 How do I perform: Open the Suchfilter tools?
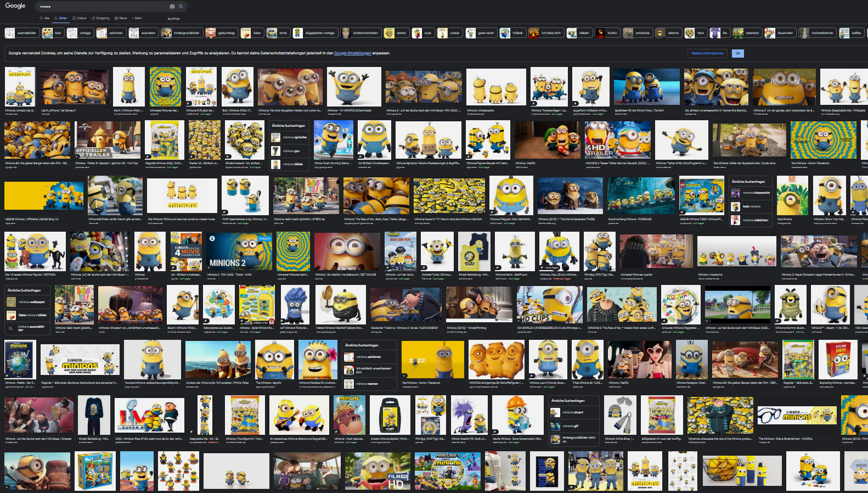[173, 19]
